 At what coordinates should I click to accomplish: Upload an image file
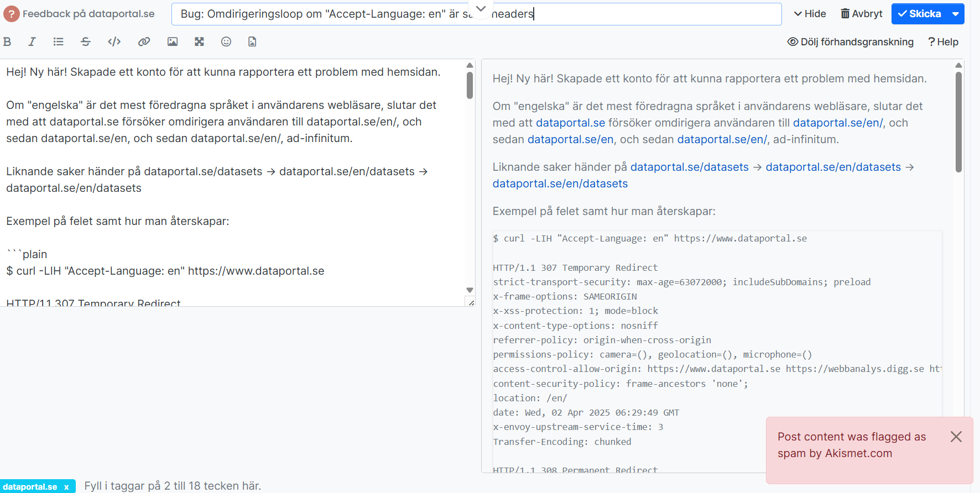pos(252,41)
